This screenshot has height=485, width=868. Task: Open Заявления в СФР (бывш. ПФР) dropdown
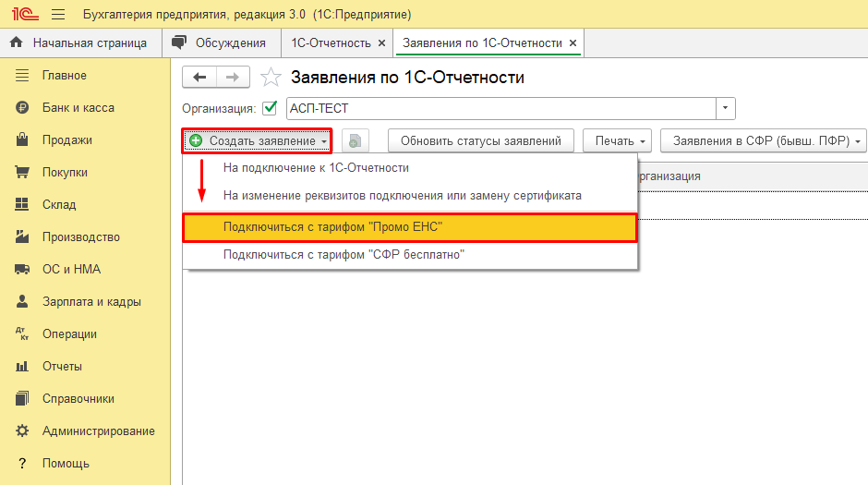point(764,140)
